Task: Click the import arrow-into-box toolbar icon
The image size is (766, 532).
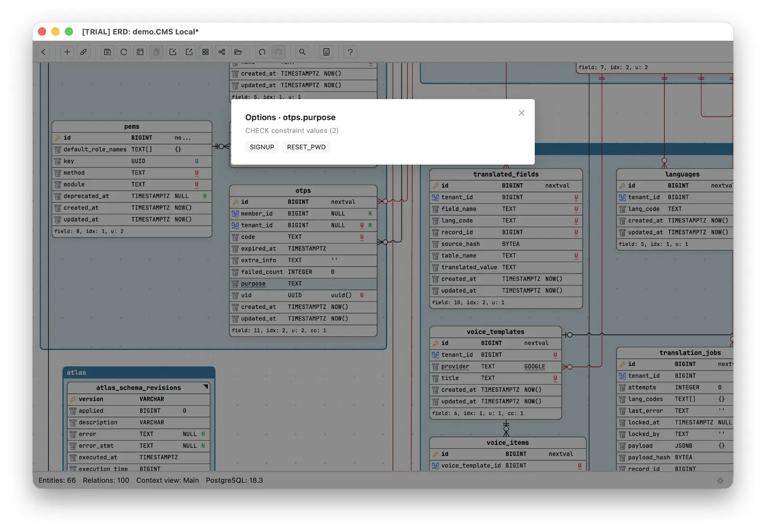Action: pos(173,52)
